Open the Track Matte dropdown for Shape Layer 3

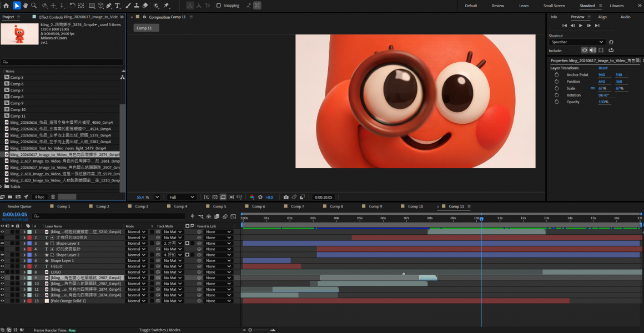[172, 244]
